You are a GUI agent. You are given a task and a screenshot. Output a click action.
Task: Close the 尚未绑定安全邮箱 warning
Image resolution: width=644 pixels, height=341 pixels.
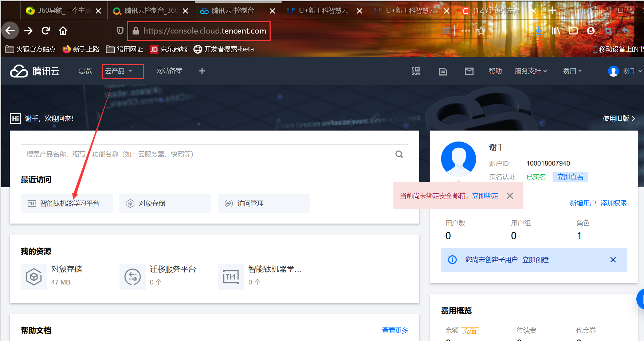510,196
